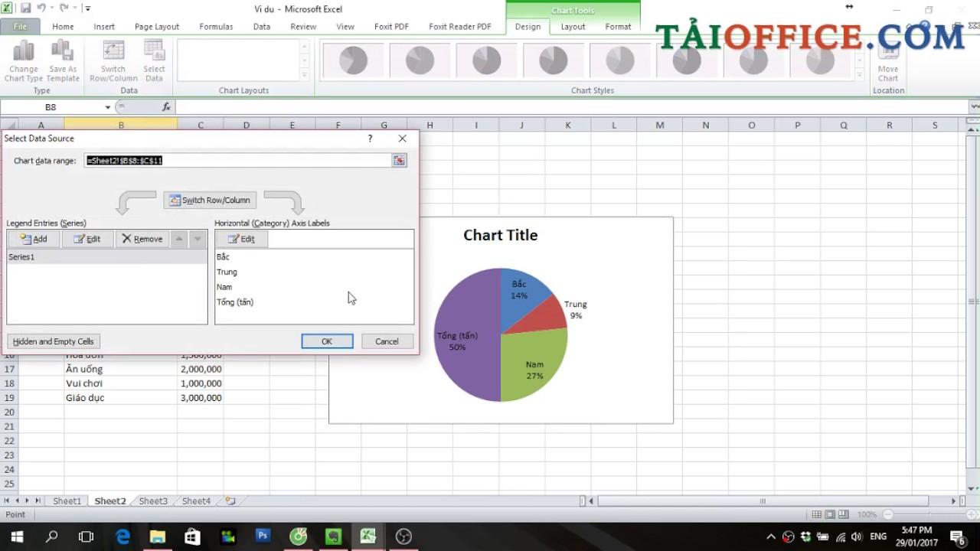Click the dialog's Switch Row/Column button
The height and width of the screenshot is (551, 980).
[210, 200]
